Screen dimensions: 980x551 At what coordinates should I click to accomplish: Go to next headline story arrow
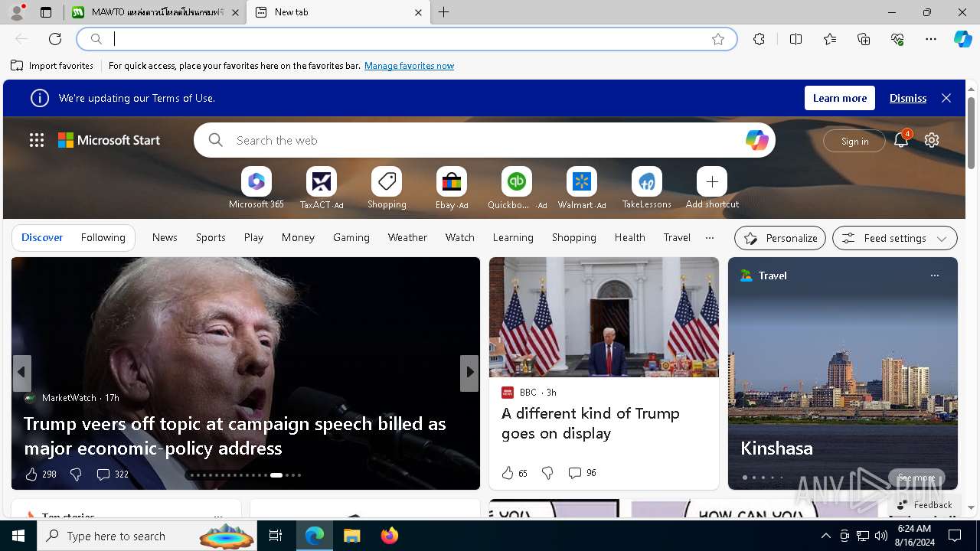point(469,372)
